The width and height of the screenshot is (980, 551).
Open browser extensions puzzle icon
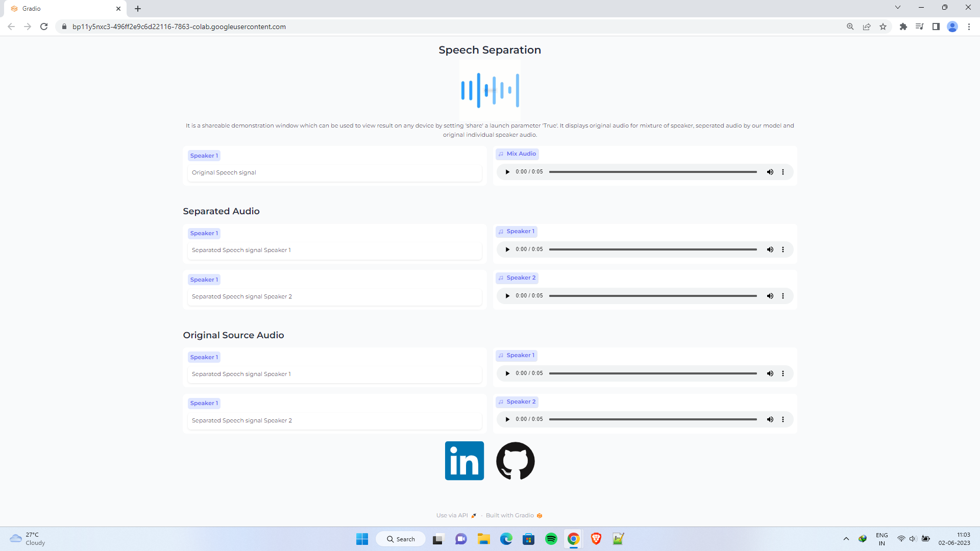click(x=903, y=27)
